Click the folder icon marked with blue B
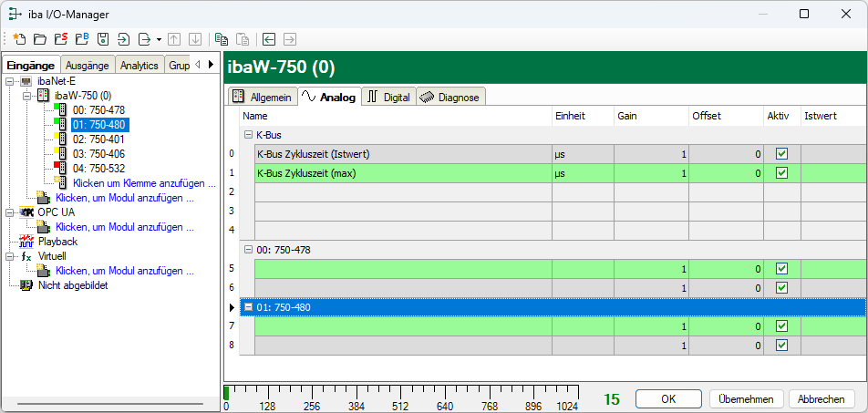This screenshot has height=413, width=868. [x=81, y=39]
